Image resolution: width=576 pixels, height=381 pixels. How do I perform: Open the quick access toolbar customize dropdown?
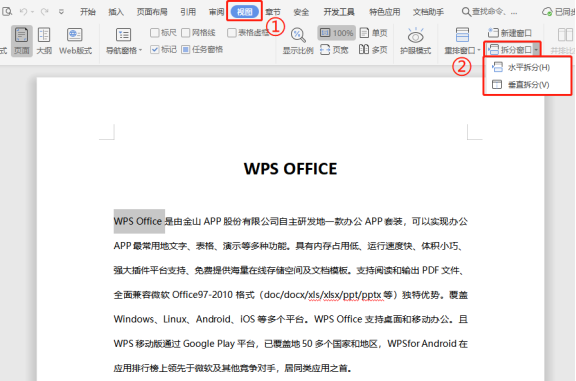[x=61, y=12]
